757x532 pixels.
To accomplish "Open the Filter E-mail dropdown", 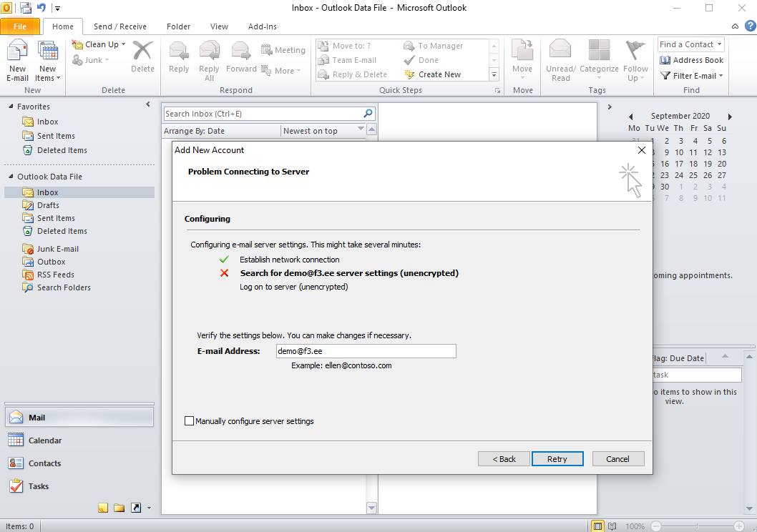I will coord(691,76).
